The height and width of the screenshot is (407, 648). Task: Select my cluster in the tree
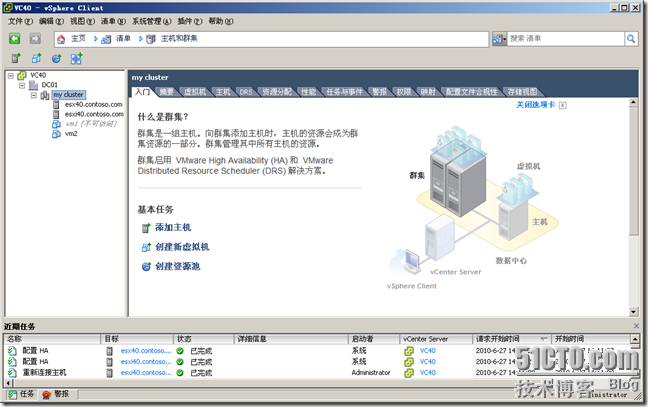(x=69, y=95)
